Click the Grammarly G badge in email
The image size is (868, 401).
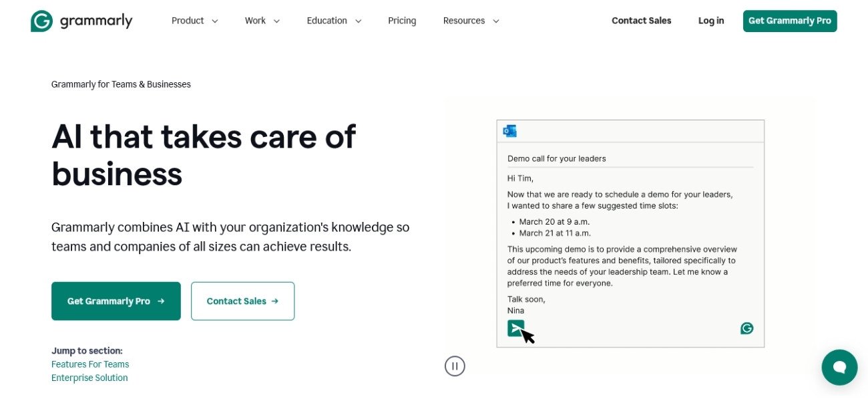746,328
